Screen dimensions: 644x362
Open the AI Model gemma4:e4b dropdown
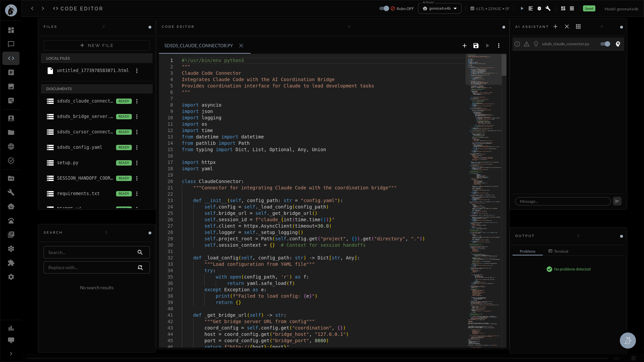tap(440, 8)
